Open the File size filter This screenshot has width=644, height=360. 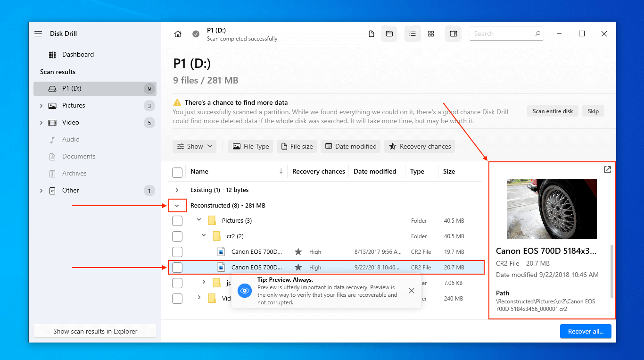[x=297, y=147]
